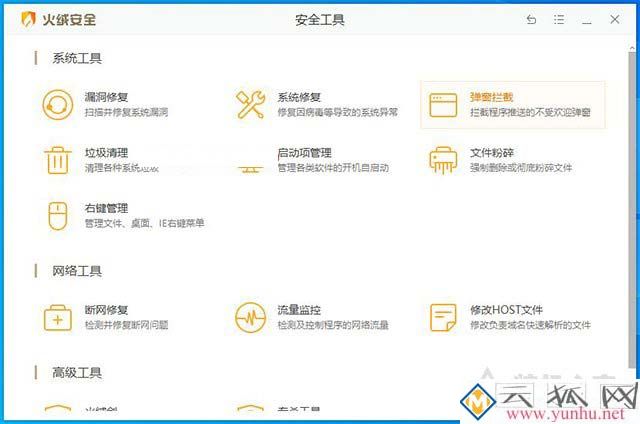Open 修改HOST文件 tool label
Image resolution: width=640 pixels, height=424 pixels.
[x=506, y=310]
